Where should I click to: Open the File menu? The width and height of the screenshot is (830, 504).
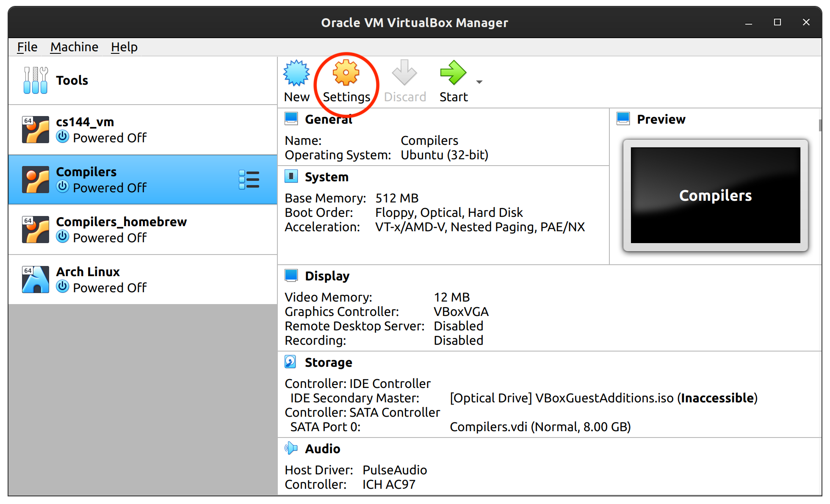point(27,47)
